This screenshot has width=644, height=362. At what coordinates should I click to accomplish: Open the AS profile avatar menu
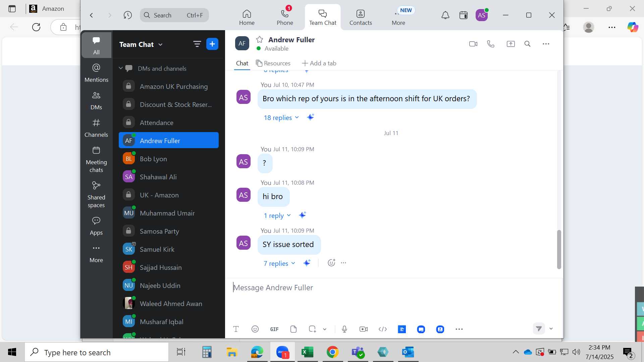[482, 15]
